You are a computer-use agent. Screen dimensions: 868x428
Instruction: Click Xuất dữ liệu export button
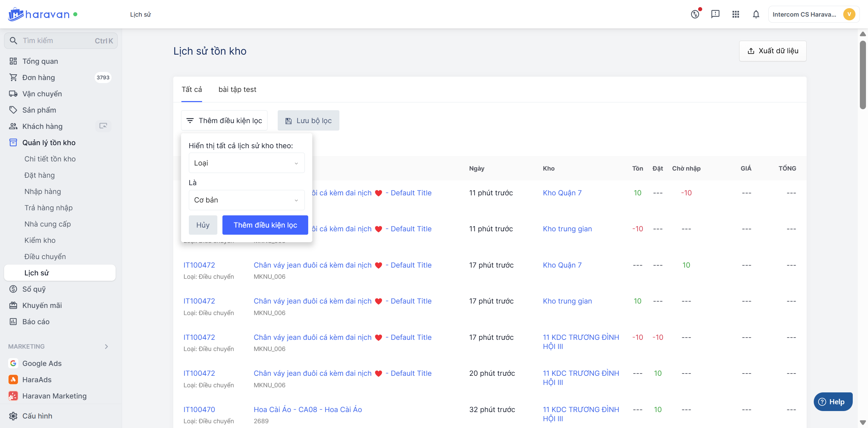pyautogui.click(x=772, y=51)
